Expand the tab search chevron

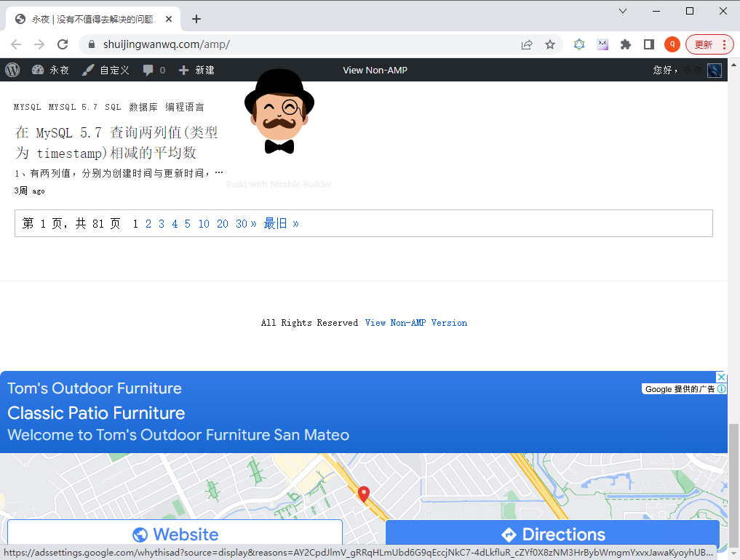click(623, 11)
